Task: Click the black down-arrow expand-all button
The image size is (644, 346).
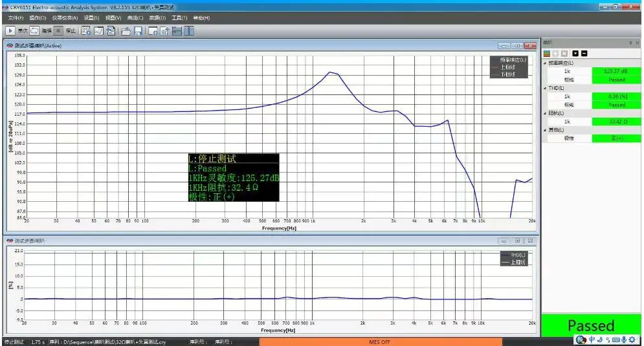Action: pos(575,53)
